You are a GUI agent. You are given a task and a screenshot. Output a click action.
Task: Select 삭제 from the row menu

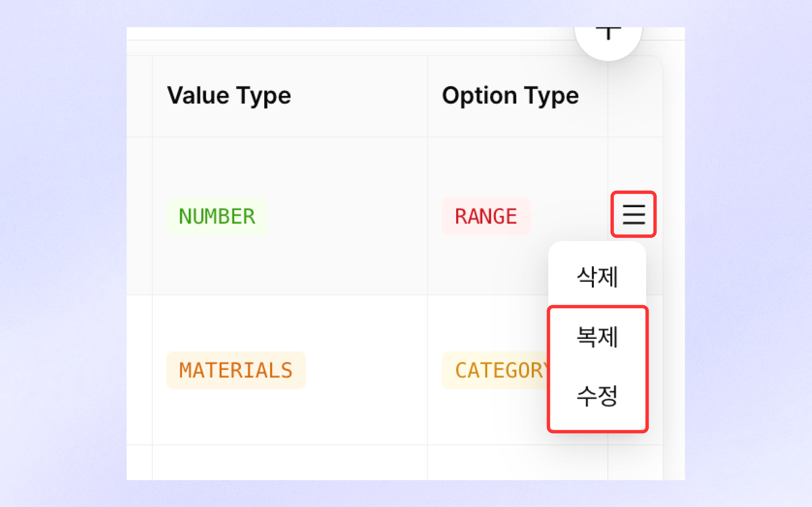click(597, 277)
